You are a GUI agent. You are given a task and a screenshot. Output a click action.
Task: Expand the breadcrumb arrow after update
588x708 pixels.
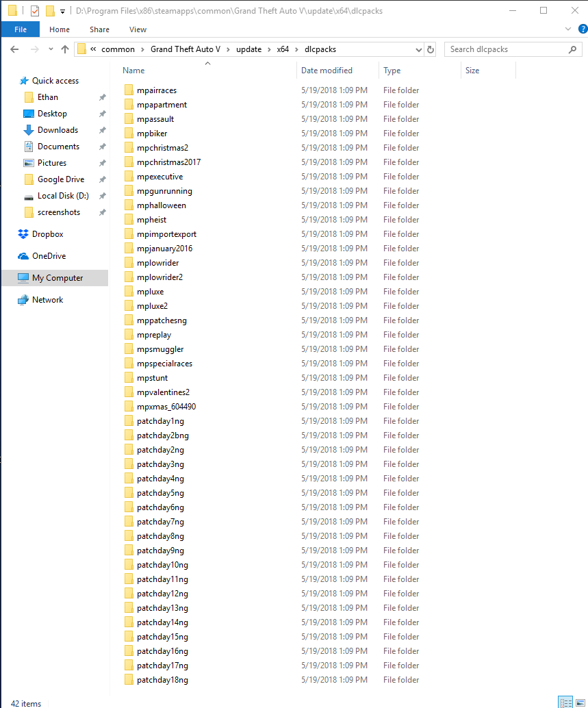pos(269,49)
